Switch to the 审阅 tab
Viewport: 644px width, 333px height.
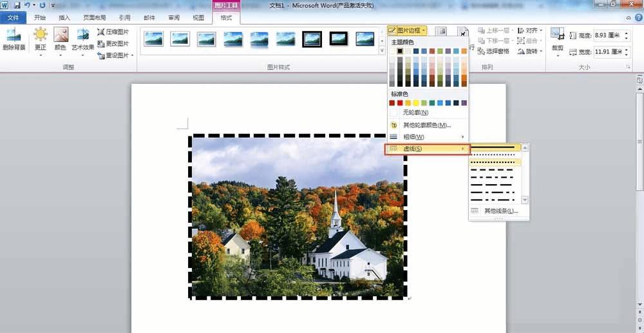click(174, 17)
